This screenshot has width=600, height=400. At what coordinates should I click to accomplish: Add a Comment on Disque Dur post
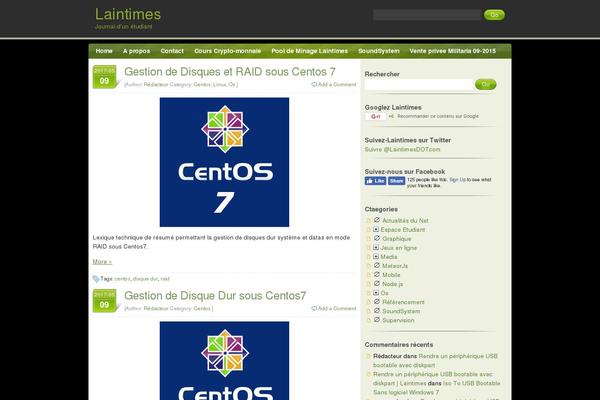coord(337,309)
